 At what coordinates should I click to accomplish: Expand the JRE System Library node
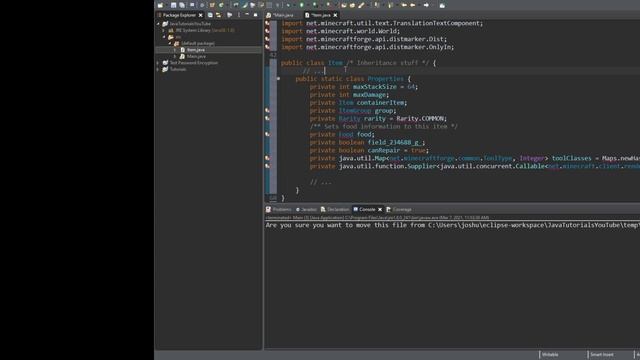pyautogui.click(x=164, y=30)
